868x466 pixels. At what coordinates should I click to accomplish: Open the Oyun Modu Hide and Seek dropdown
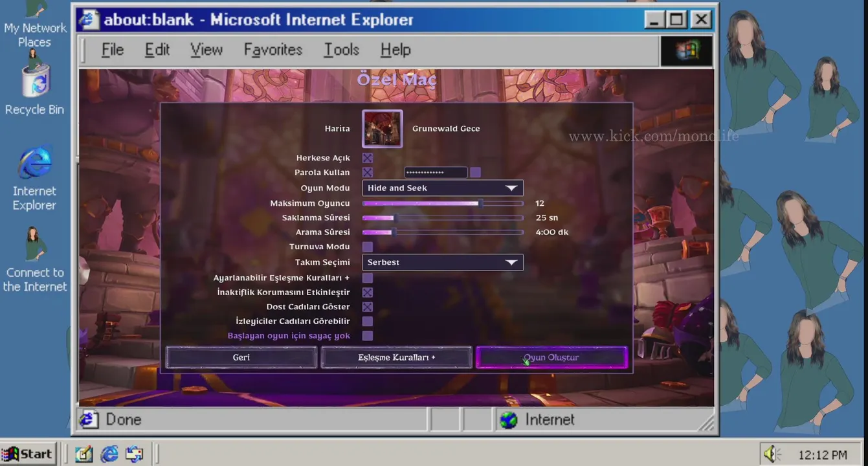[x=443, y=188]
